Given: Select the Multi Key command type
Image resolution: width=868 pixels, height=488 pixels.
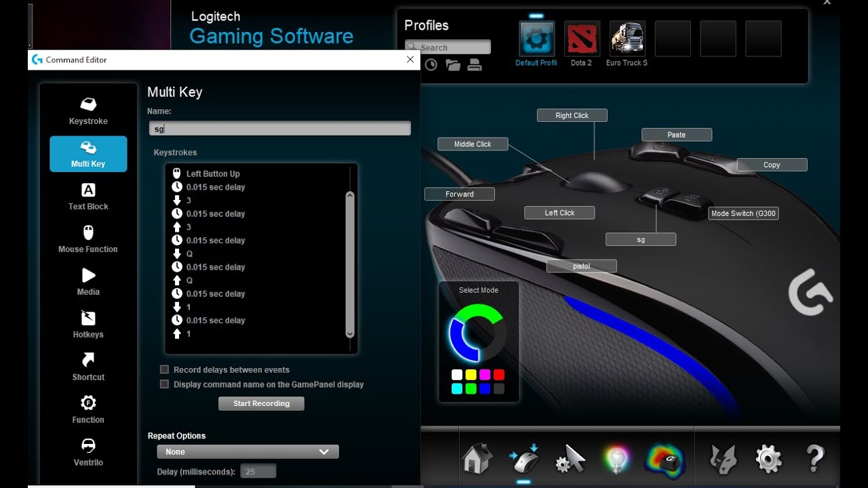Looking at the screenshot, I should point(88,154).
